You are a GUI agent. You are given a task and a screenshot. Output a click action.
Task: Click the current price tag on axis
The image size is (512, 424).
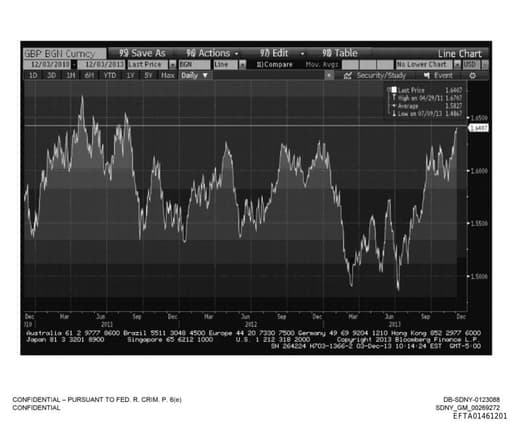pyautogui.click(x=479, y=128)
